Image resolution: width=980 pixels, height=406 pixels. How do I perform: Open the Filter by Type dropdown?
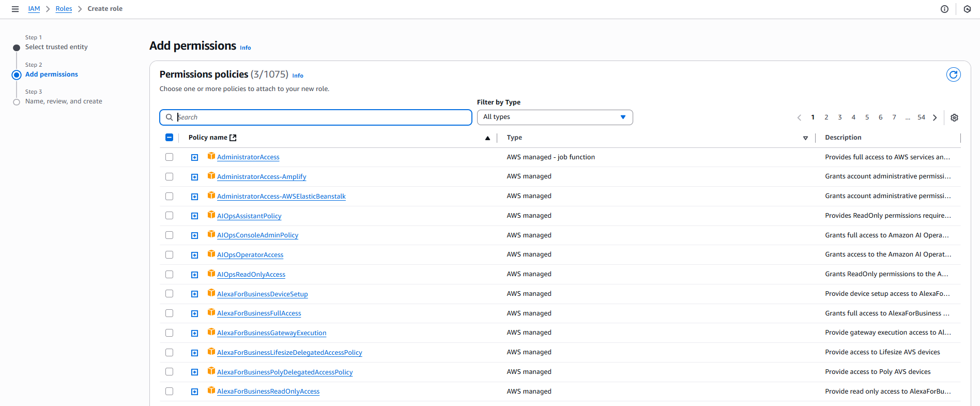(x=554, y=117)
